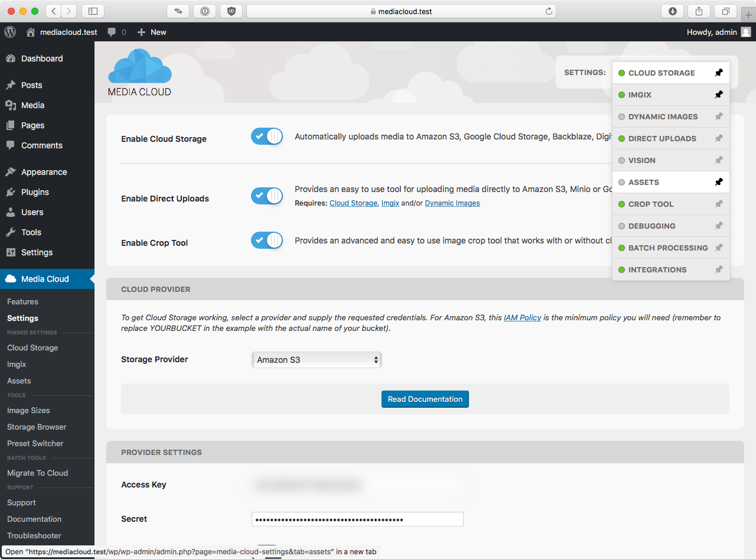
Task: Click into the Secret input field
Action: [x=357, y=519]
